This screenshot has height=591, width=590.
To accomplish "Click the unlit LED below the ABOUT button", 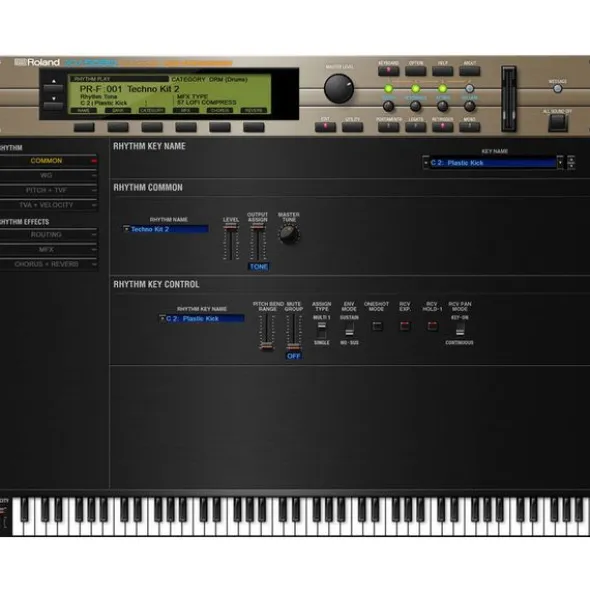I will click(469, 89).
